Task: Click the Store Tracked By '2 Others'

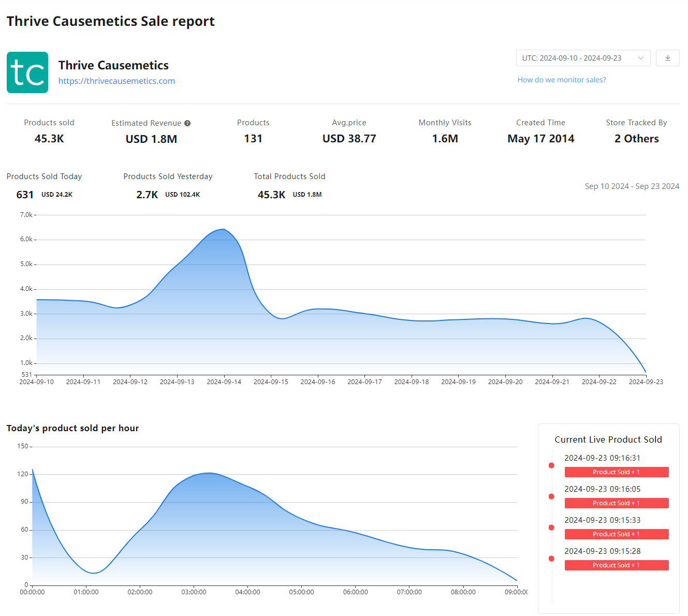Action: point(637,139)
